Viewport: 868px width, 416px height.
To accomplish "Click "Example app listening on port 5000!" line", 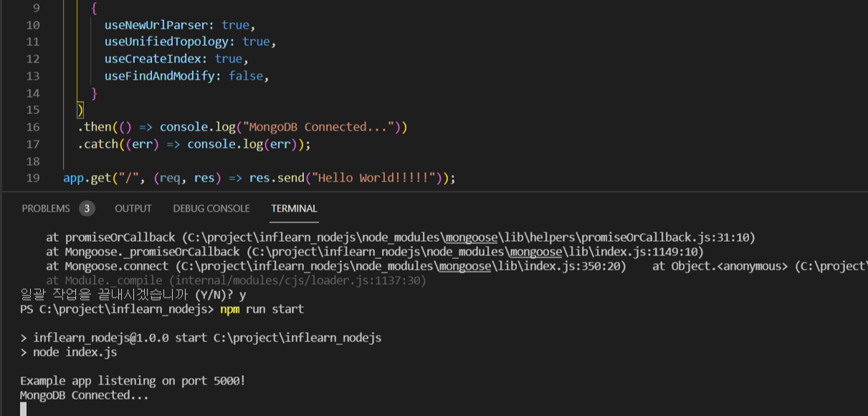I will click(133, 381).
